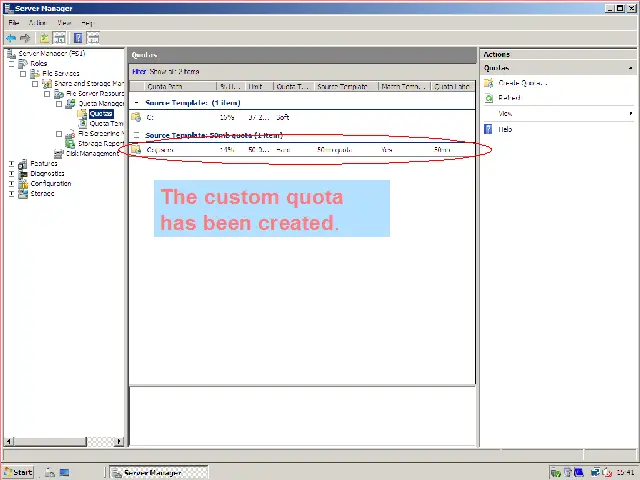Click the Features node icon
This screenshot has height=480, width=640.
[23, 164]
